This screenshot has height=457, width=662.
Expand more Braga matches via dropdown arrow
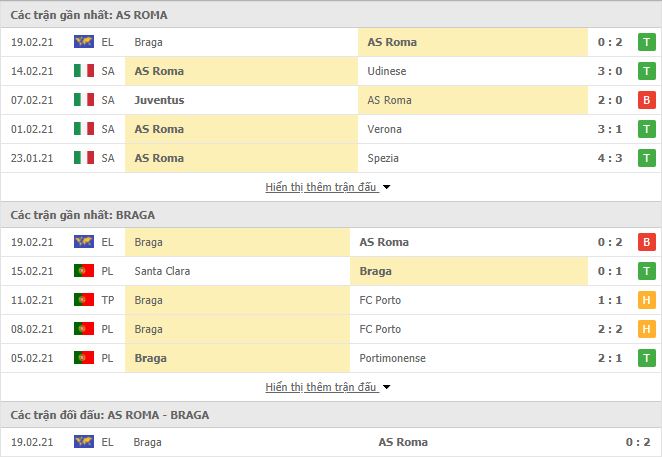[x=386, y=387]
